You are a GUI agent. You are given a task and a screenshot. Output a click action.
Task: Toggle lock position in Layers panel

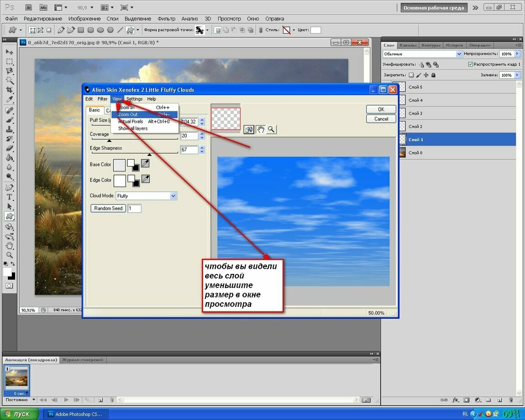click(x=426, y=75)
